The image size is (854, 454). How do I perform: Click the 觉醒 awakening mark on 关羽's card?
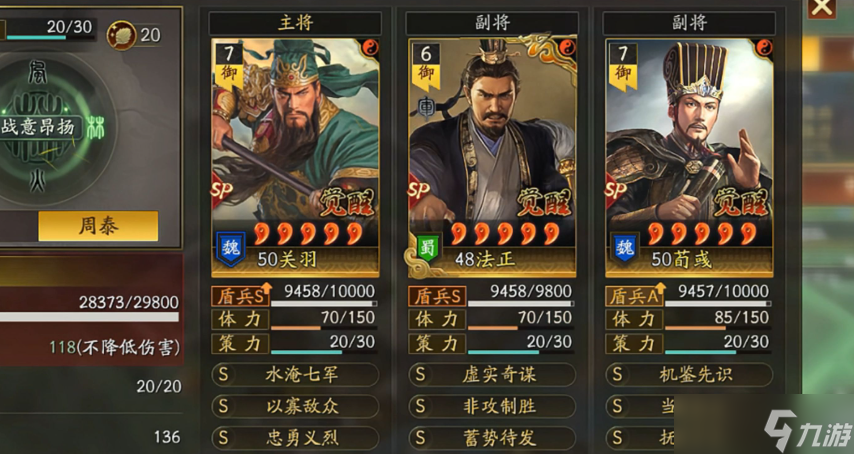tap(346, 203)
